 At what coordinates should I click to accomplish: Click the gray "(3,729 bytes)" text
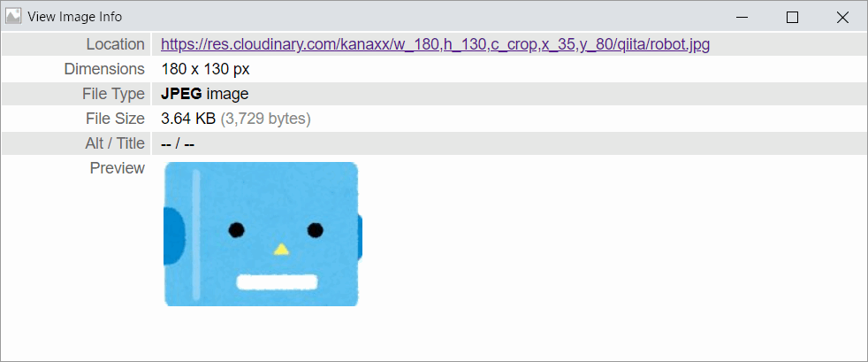click(x=266, y=119)
